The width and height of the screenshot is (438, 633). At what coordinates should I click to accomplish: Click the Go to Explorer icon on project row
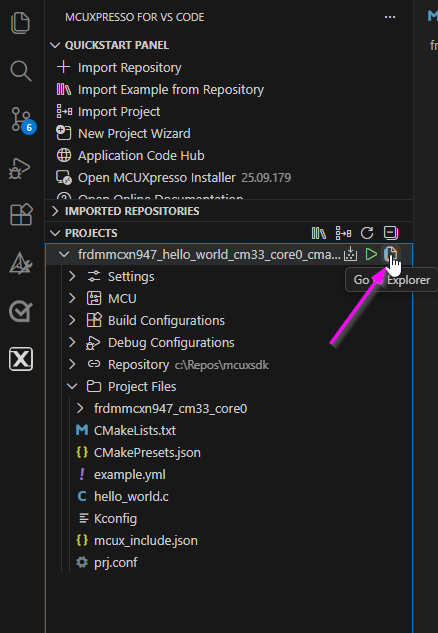click(390, 254)
